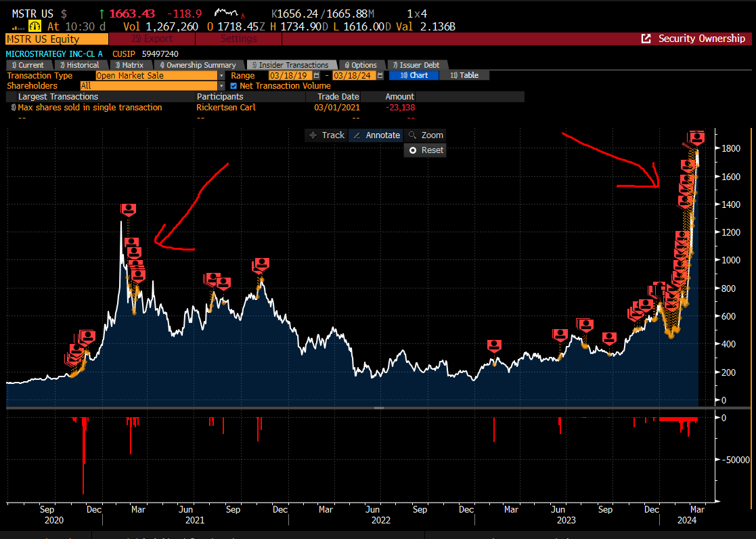Enable Track mode on the chart
Screen dimensions: 756x539
pos(327,135)
